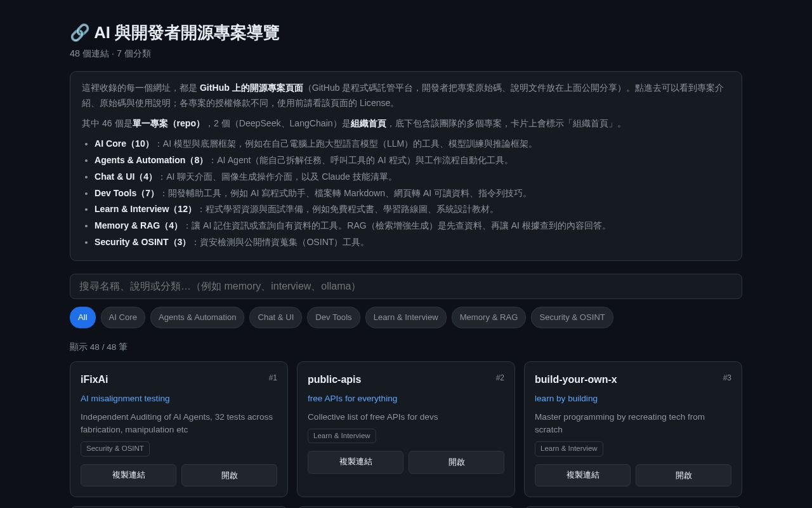The height and width of the screenshot is (508, 812).
Task: Filter by Dev Tools chip
Action: click(334, 317)
